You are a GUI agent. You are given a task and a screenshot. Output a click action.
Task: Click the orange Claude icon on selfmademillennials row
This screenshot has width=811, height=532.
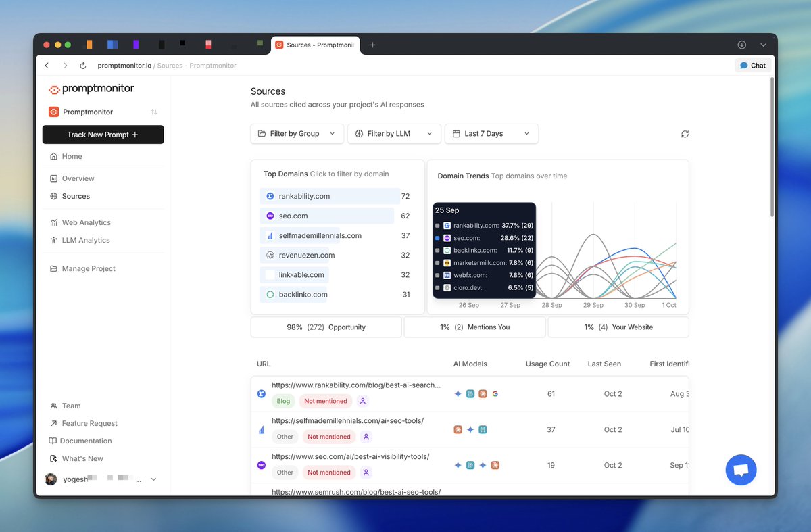click(458, 429)
